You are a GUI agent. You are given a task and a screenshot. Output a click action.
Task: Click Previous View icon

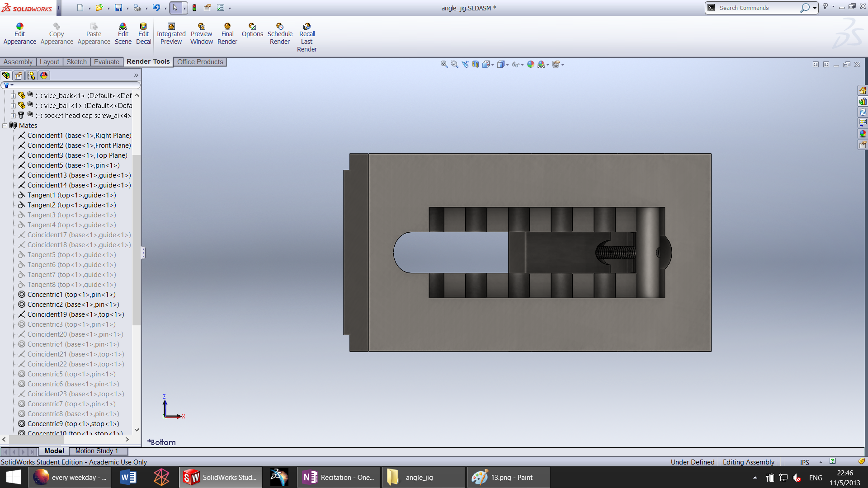point(465,64)
